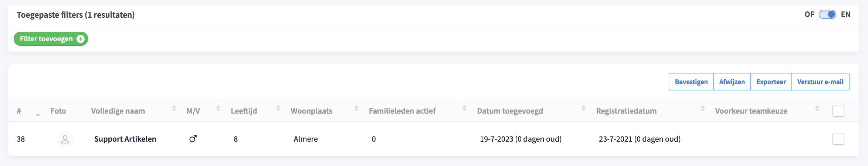Click the Verstuur e-mail button

(820, 82)
